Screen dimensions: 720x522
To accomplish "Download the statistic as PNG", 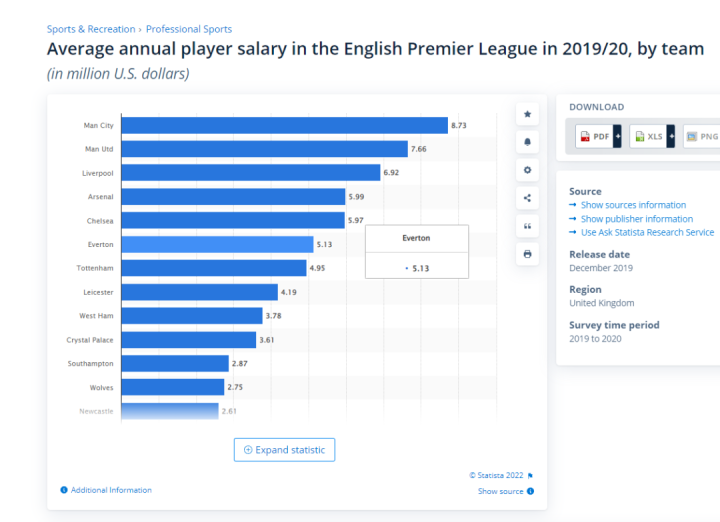I will pos(702,136).
